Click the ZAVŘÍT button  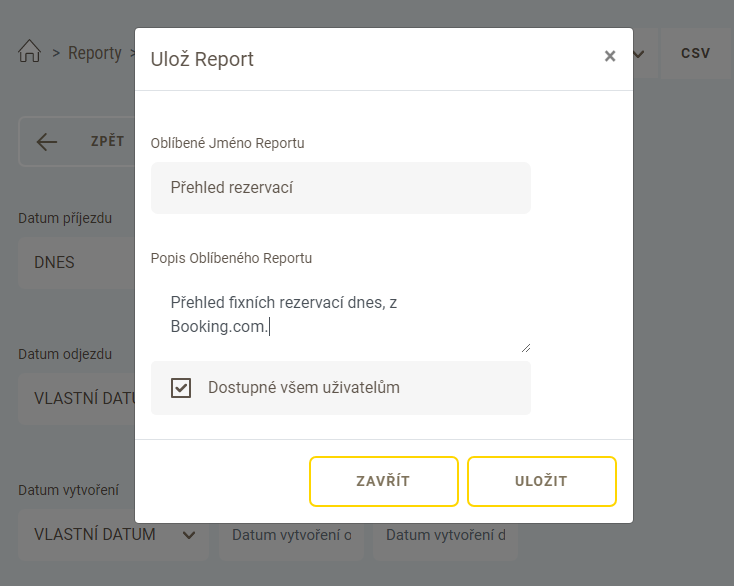pos(383,481)
